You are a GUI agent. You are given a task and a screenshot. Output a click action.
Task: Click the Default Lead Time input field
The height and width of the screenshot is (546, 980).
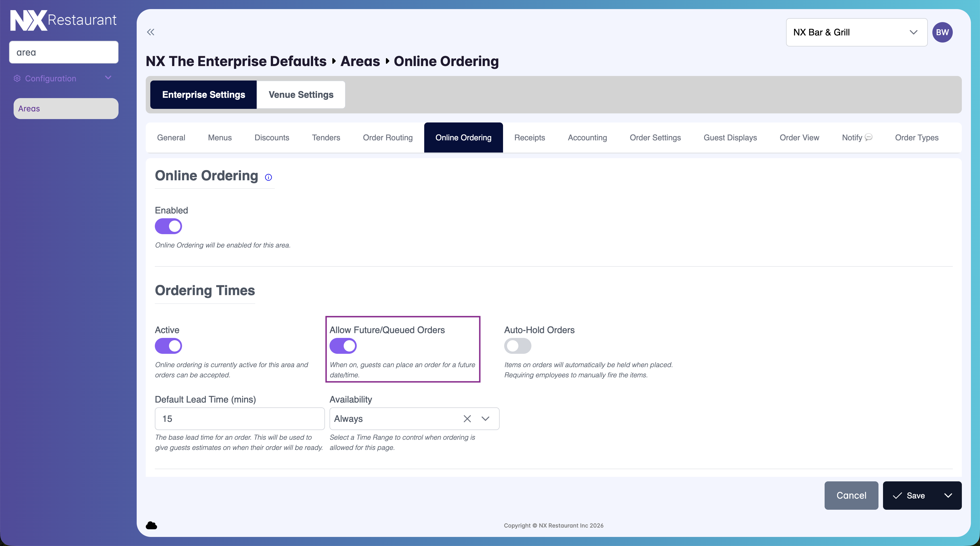tap(239, 419)
